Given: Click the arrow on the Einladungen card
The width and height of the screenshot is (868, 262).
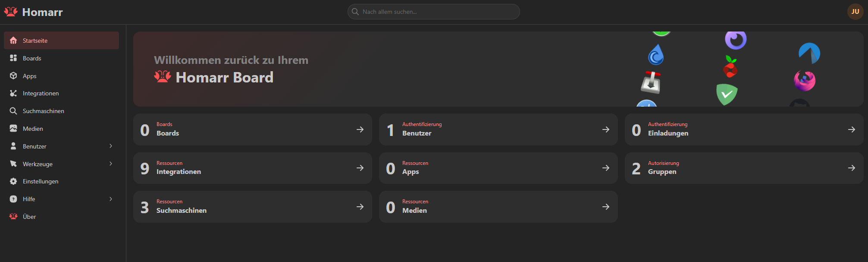Looking at the screenshot, I should pos(852,129).
